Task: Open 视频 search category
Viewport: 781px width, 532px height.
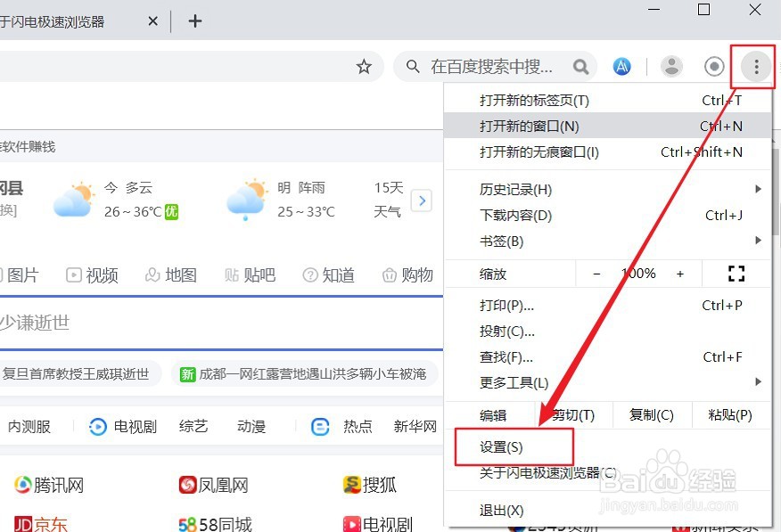Action: [x=92, y=274]
